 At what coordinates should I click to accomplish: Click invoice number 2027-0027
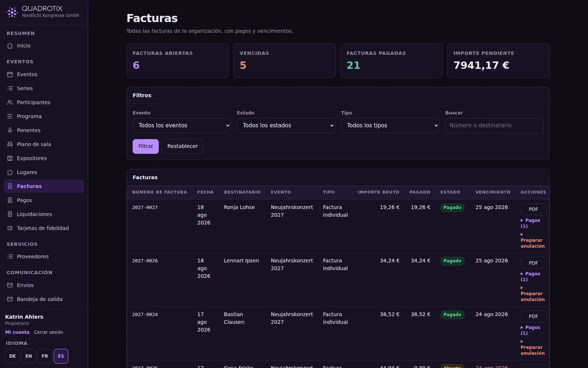click(x=145, y=208)
